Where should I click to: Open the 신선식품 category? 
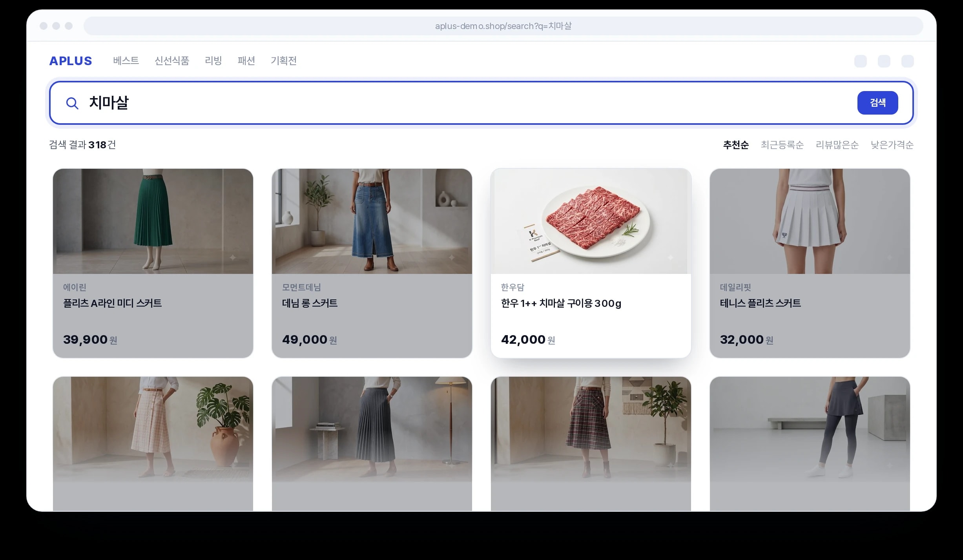tap(172, 61)
